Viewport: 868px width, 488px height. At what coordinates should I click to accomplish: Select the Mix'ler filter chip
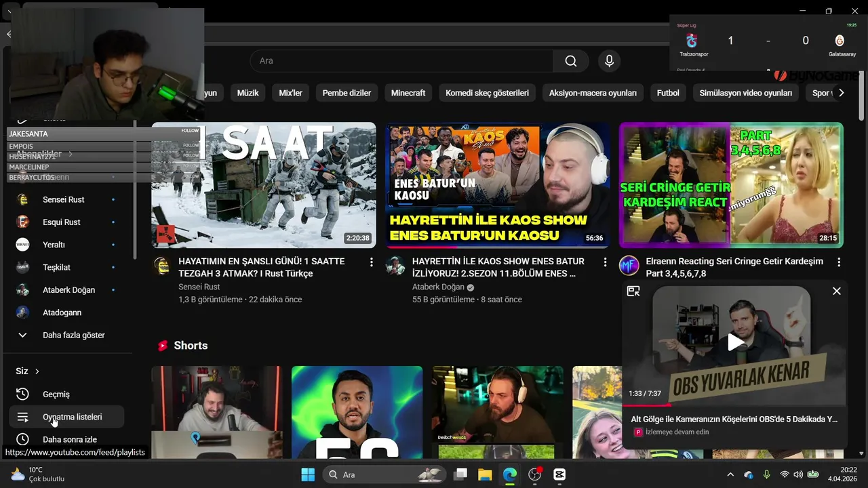pyautogui.click(x=290, y=93)
